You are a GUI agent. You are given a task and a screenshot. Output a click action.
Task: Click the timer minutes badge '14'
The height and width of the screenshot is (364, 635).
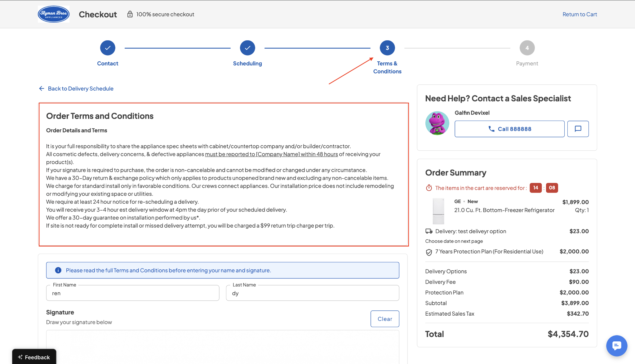[535, 188]
